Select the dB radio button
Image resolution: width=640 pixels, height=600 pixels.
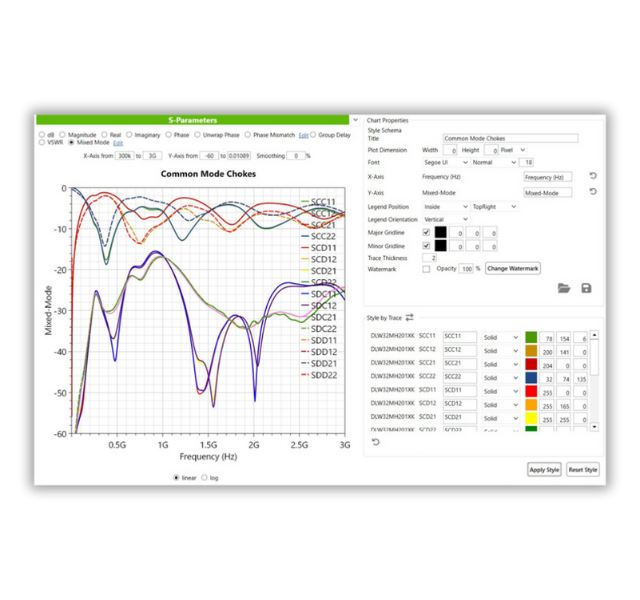coord(41,134)
